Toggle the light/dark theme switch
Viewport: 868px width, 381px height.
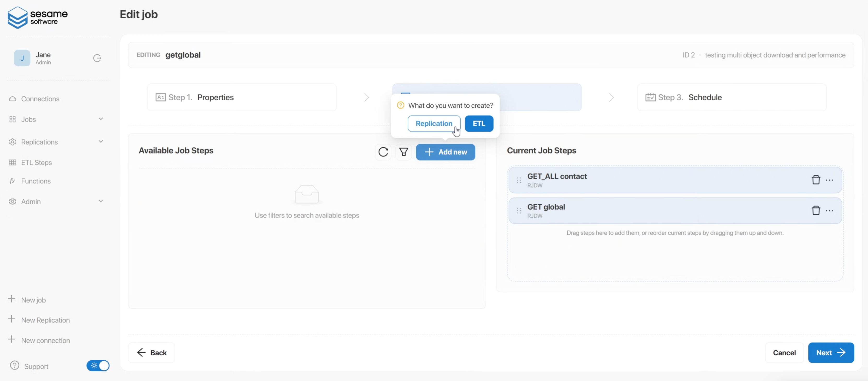98,366
